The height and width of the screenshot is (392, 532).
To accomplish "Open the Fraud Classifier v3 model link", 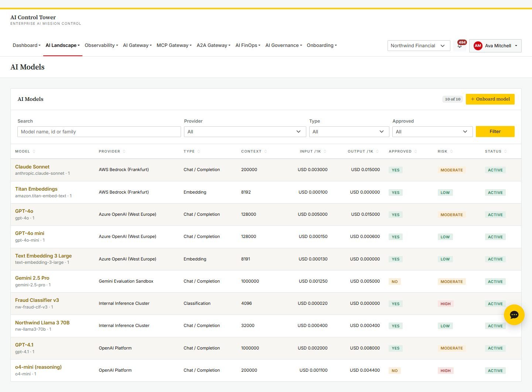I will pyautogui.click(x=37, y=300).
